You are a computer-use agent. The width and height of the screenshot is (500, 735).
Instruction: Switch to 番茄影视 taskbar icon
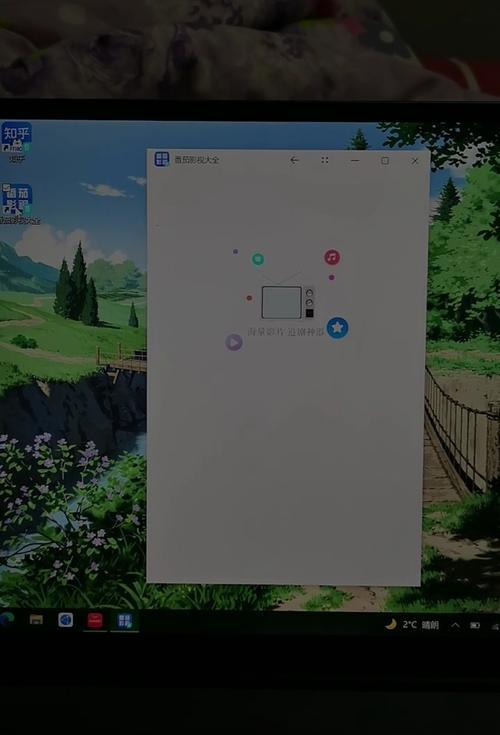[x=125, y=621]
